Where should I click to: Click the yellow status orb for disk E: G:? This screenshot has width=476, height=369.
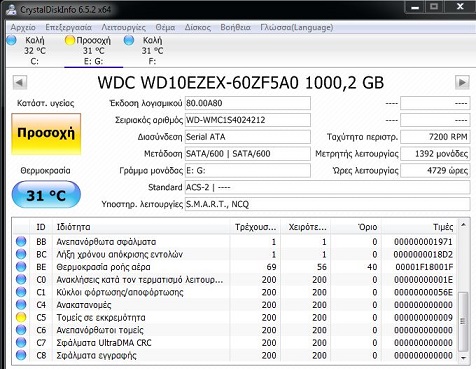click(70, 40)
